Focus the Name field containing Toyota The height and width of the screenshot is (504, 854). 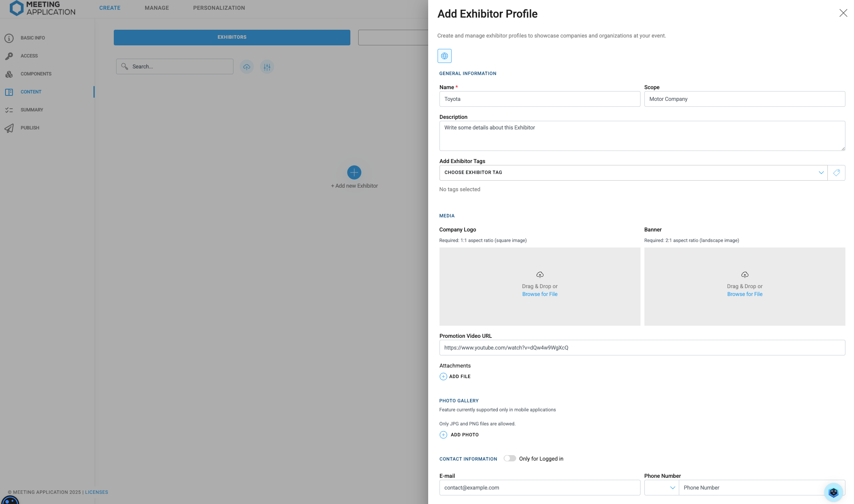540,99
